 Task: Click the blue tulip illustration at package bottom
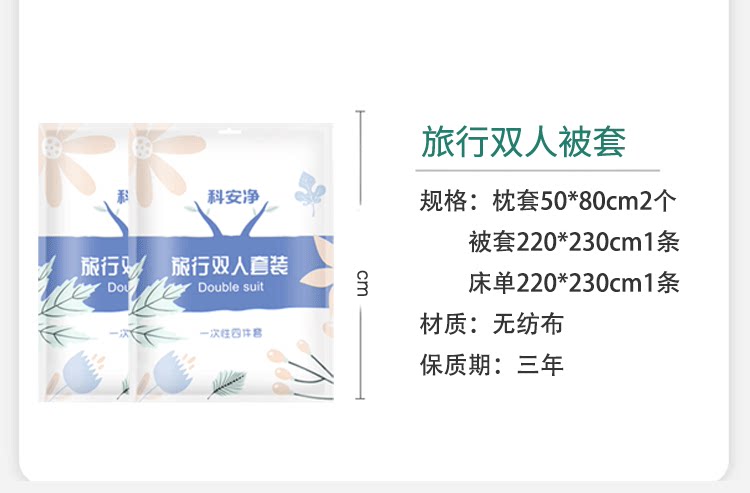pyautogui.click(x=172, y=372)
